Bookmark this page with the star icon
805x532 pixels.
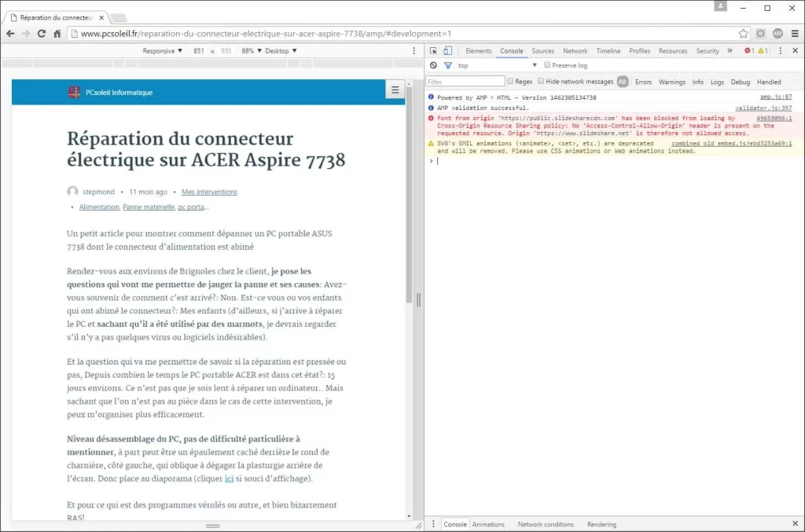point(743,34)
